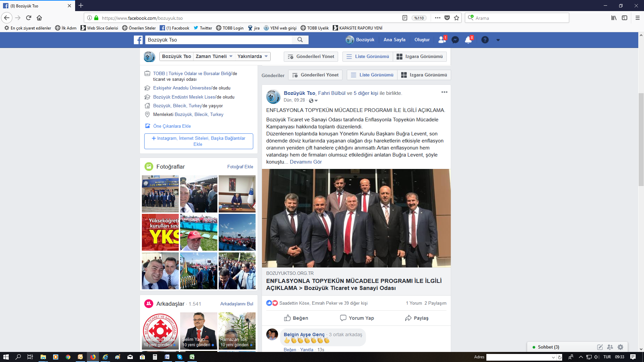Open the post group photo of men
Screen dimensions: 644x362
click(x=356, y=218)
